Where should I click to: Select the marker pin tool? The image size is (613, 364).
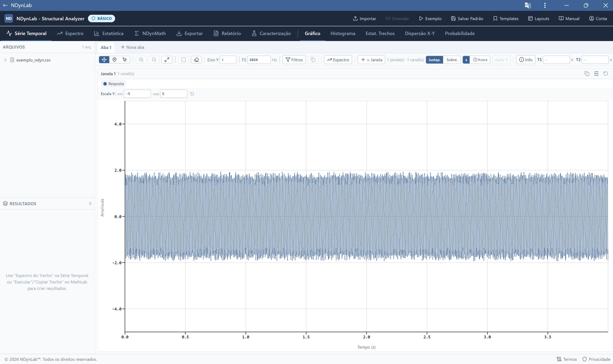tap(114, 60)
